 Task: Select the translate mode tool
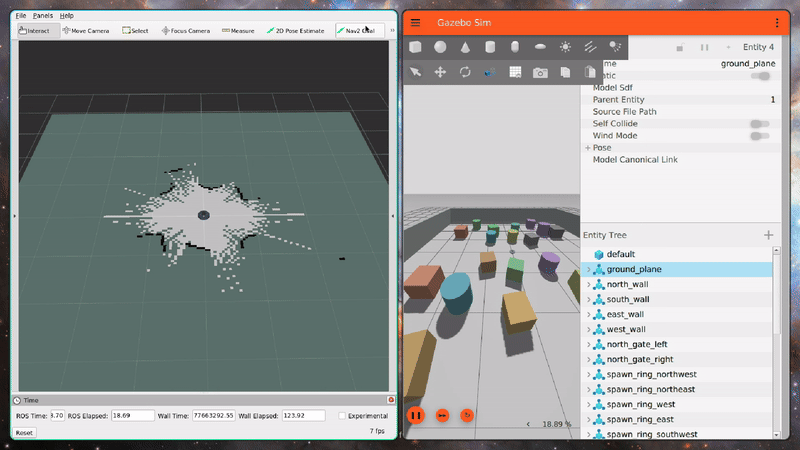[440, 72]
